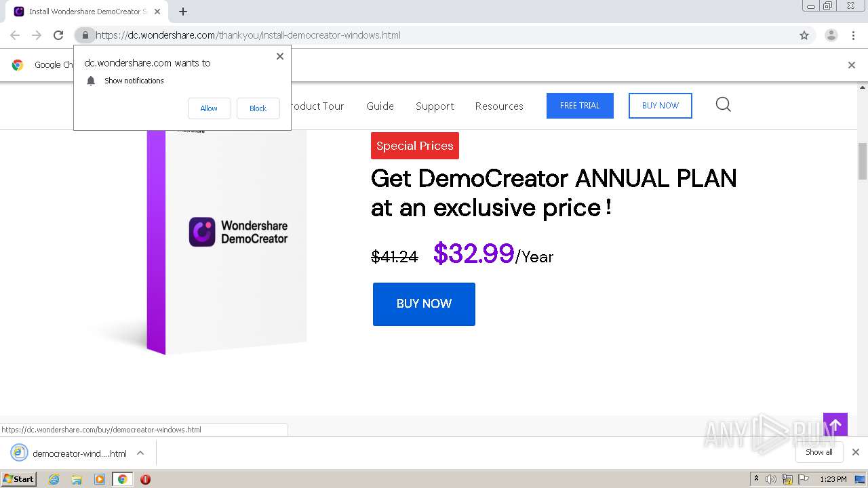Click Show all downloads
This screenshot has width=868, height=488.
pyautogui.click(x=819, y=452)
